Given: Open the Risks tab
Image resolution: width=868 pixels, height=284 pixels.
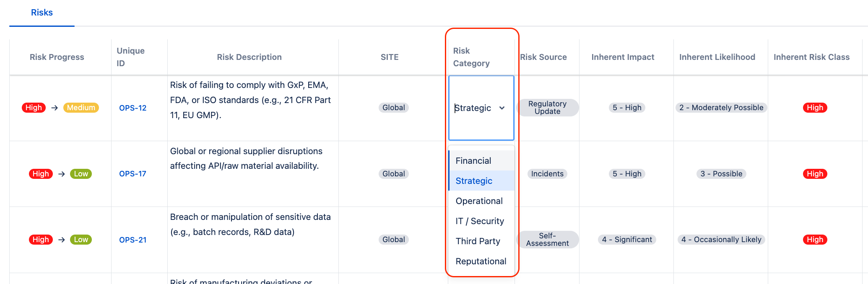Looking at the screenshot, I should click(x=42, y=13).
